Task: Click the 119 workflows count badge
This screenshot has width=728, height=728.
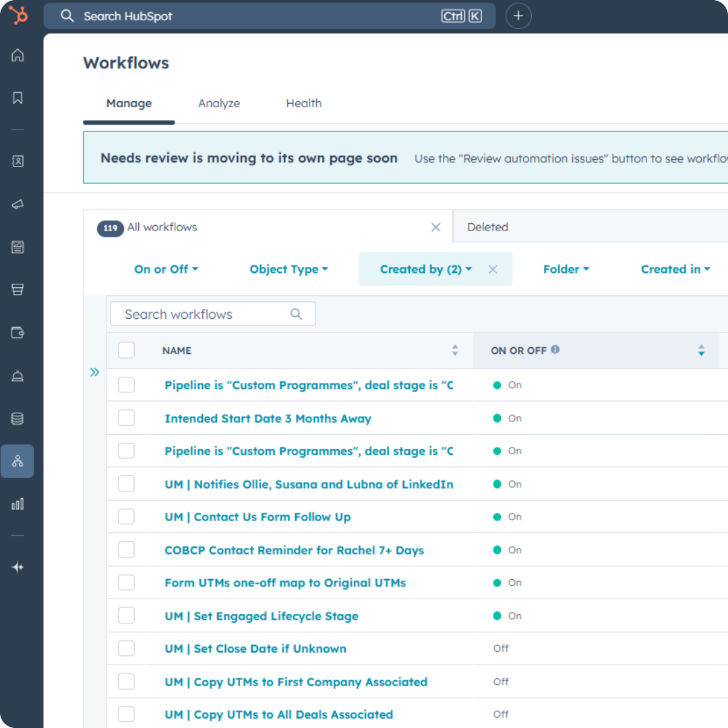Action: tap(110, 228)
